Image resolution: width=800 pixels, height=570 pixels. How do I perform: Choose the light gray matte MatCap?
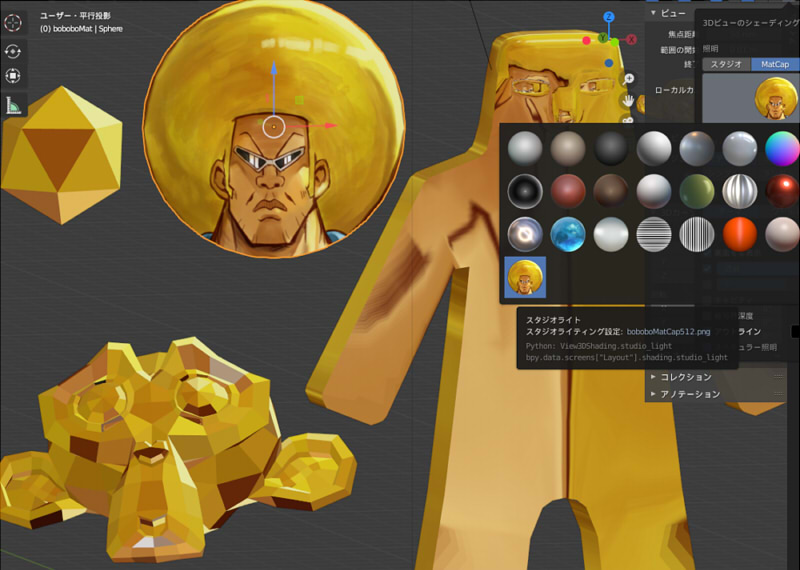pos(525,148)
